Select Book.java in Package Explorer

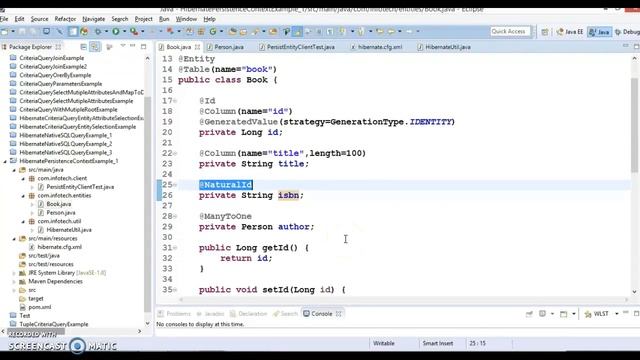[58, 204]
